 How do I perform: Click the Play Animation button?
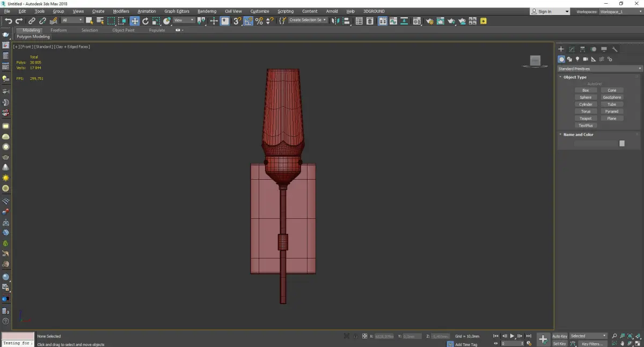coord(513,336)
